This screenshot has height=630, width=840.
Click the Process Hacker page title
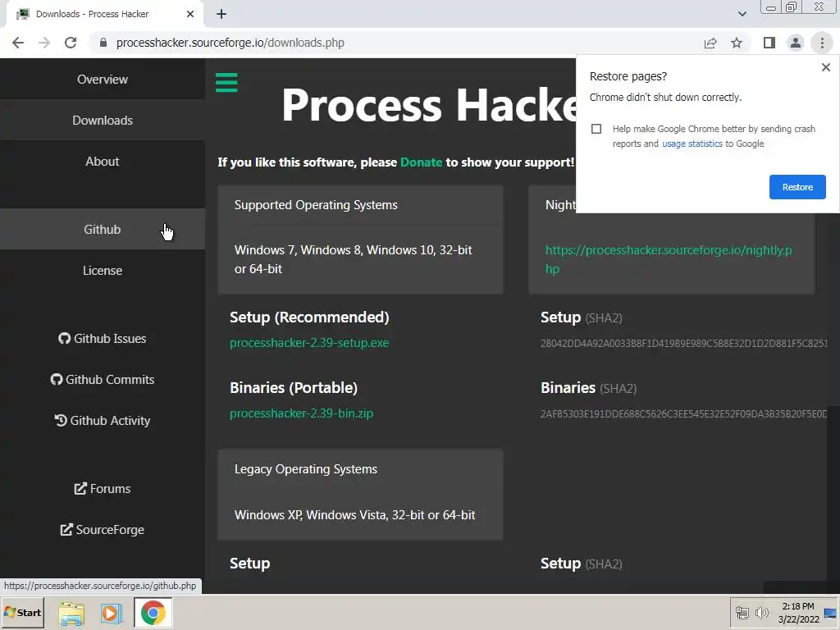coord(428,105)
